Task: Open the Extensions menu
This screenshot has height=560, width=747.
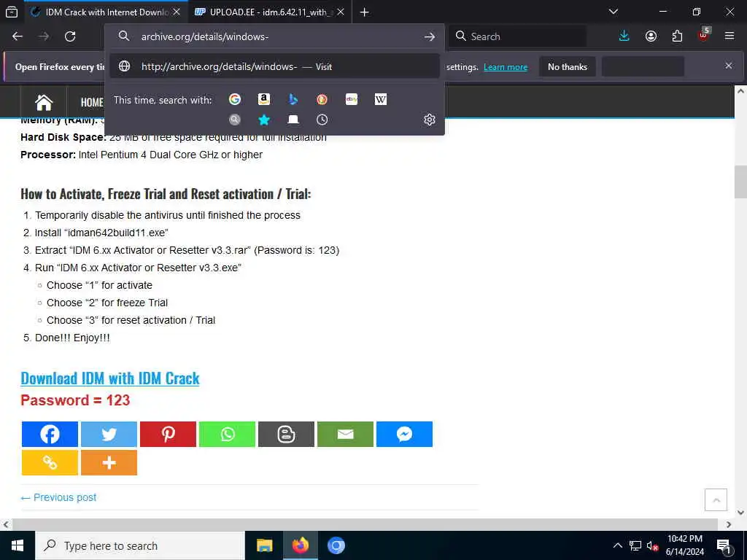Action: click(677, 36)
